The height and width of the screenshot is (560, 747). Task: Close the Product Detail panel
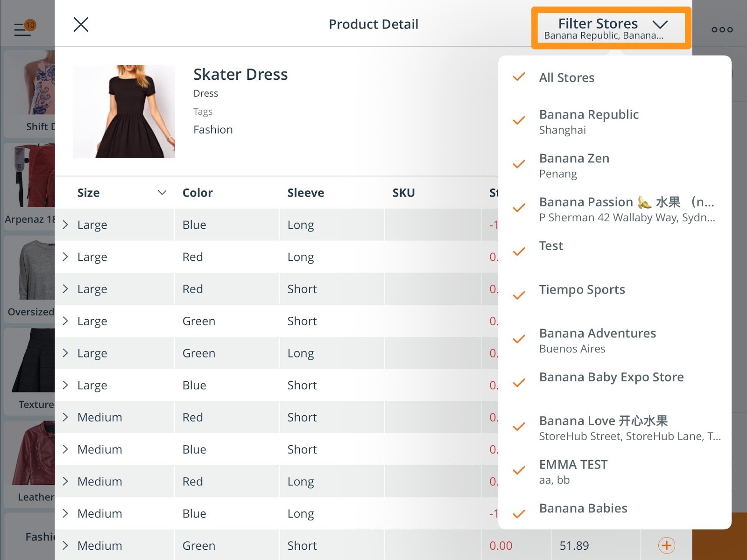tap(81, 24)
